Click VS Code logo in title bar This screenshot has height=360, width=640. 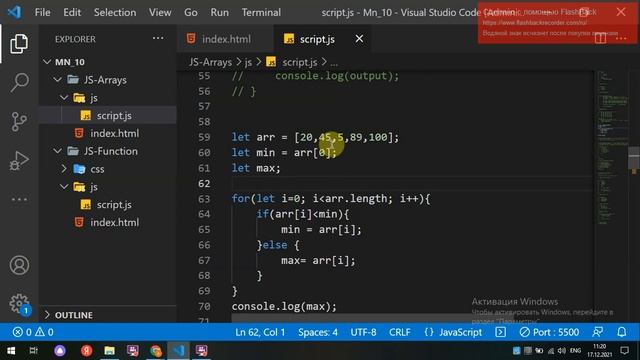click(14, 12)
